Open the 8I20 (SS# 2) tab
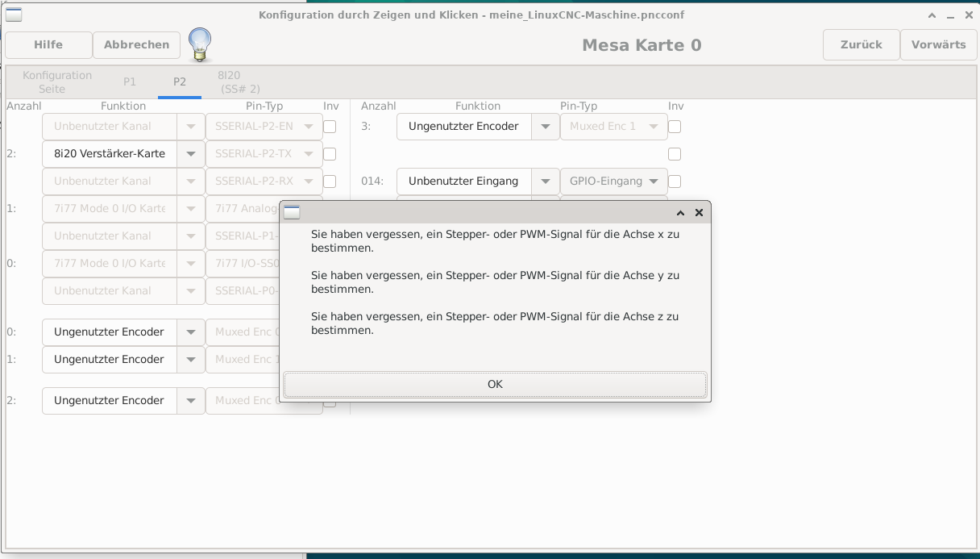This screenshot has height=559, width=980. pyautogui.click(x=239, y=82)
